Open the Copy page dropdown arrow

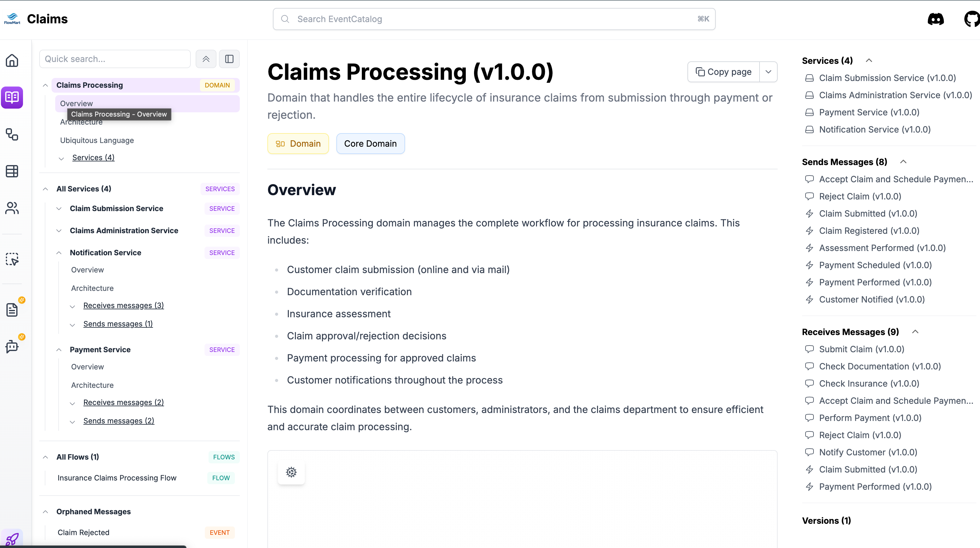click(768, 72)
